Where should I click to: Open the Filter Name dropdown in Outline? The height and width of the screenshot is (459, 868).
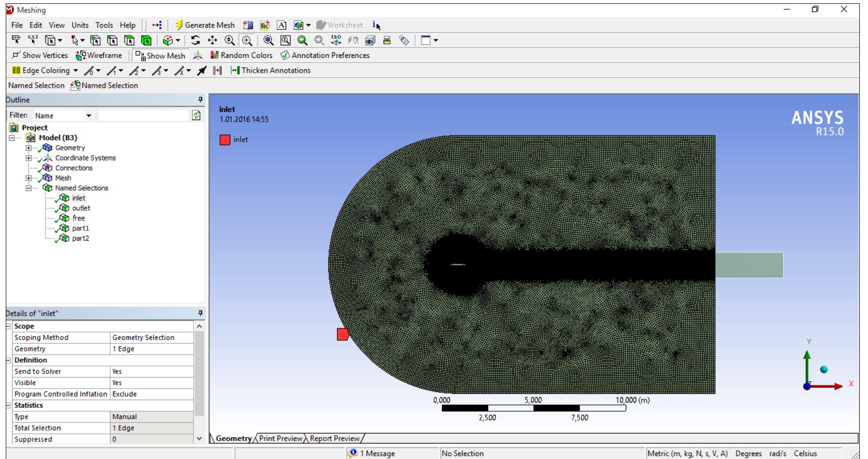88,116
